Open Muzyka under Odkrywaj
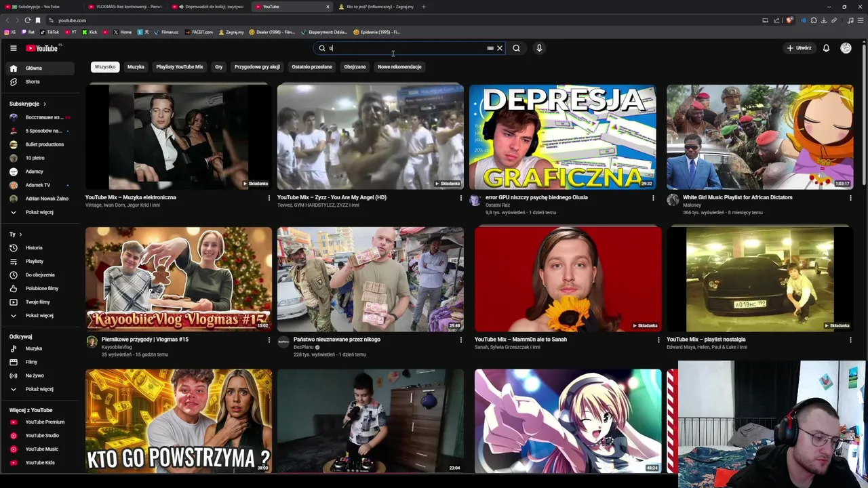 pos(41,348)
